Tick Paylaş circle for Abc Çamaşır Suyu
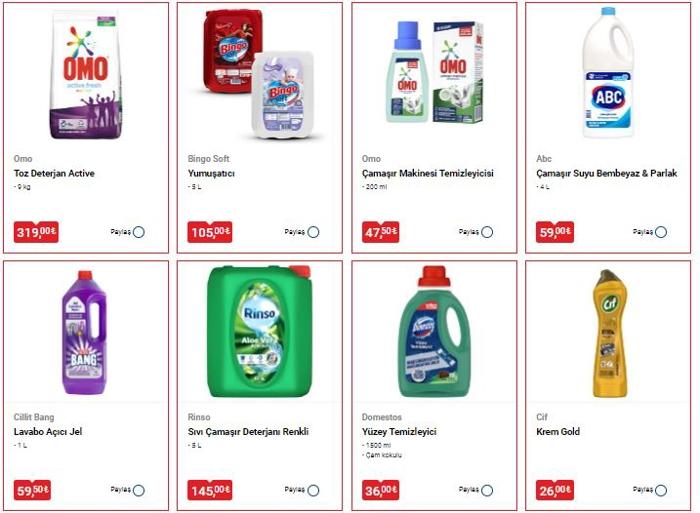 (x=661, y=232)
